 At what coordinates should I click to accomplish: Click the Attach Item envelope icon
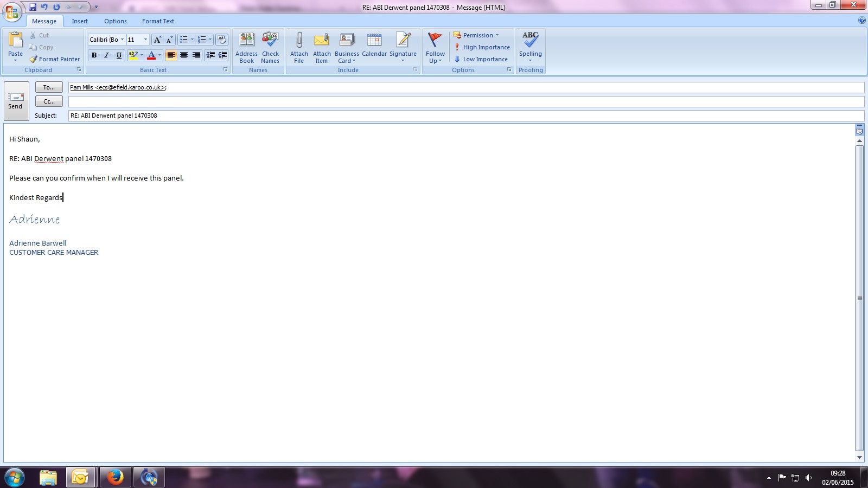(x=322, y=41)
